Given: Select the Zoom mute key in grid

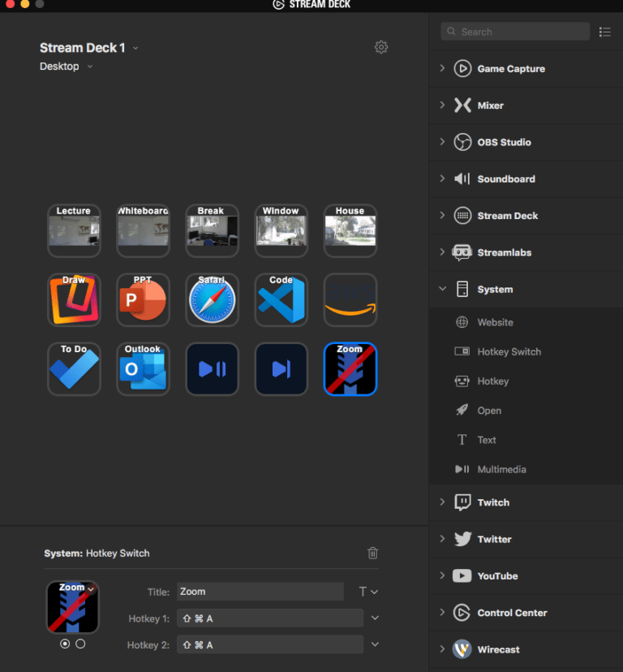Looking at the screenshot, I should tap(350, 368).
